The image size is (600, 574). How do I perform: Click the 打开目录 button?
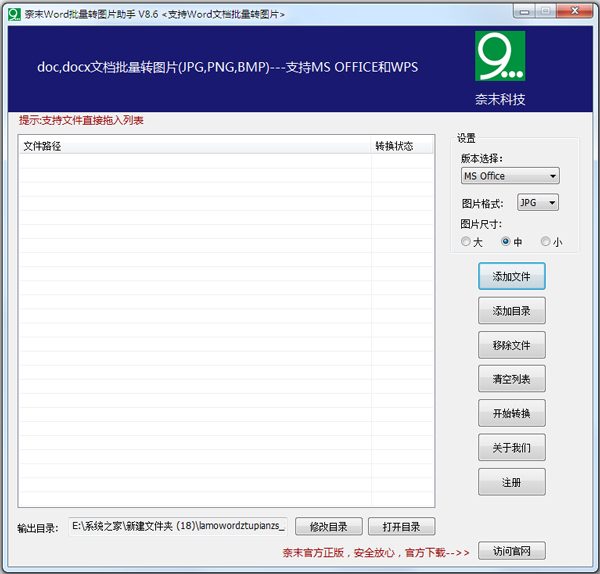click(x=401, y=527)
